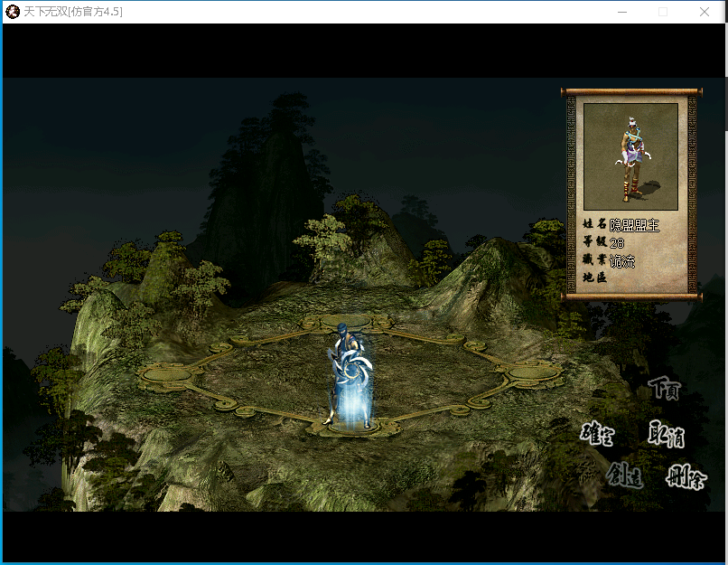
Task: Minimize the 天下无双 game window
Action: coord(621,12)
